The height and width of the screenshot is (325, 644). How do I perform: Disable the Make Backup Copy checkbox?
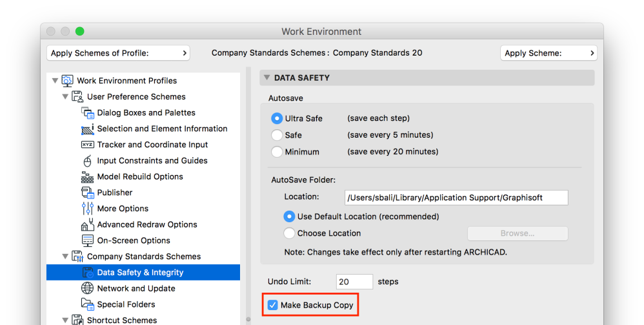273,305
